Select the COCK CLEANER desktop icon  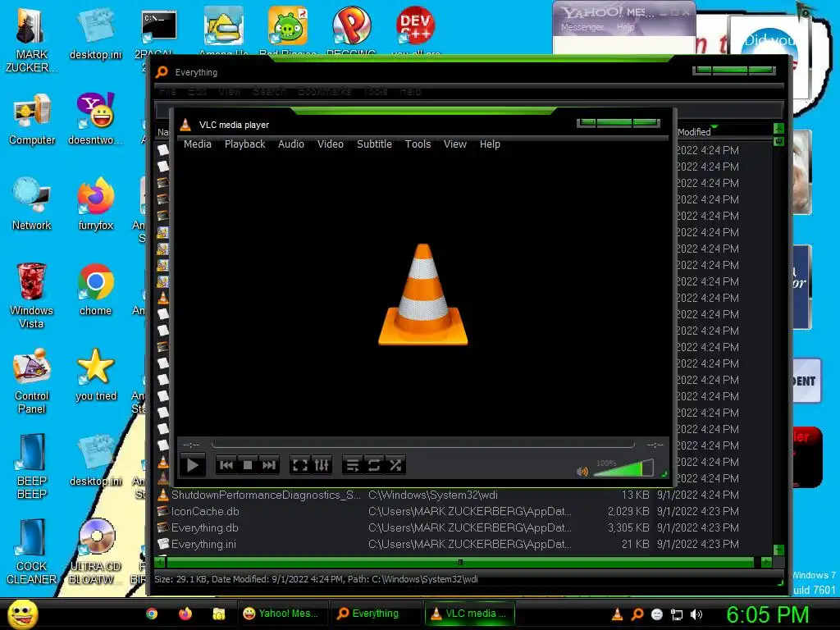(x=31, y=551)
